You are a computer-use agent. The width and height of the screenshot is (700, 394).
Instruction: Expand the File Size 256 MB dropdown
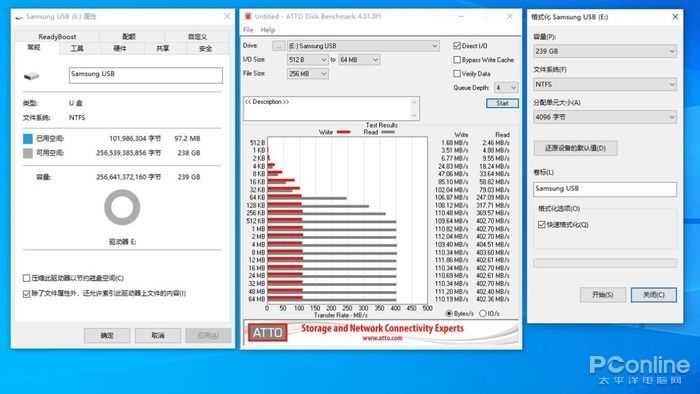pos(308,74)
